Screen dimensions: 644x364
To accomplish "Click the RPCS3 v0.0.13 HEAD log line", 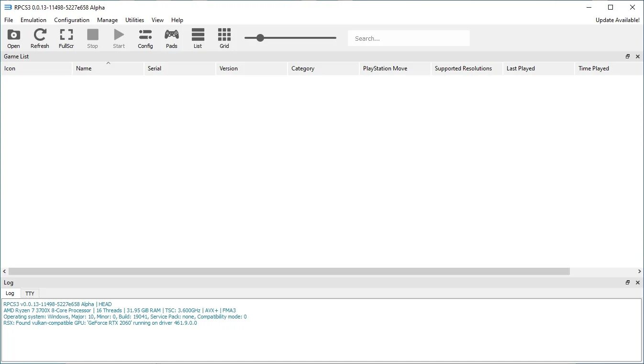I will 57,304.
